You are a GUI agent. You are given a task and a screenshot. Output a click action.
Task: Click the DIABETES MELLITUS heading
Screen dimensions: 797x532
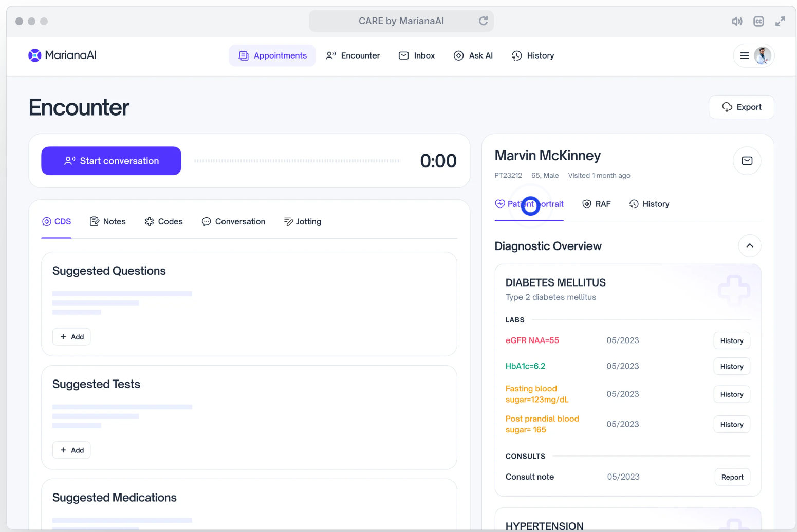[x=555, y=282]
